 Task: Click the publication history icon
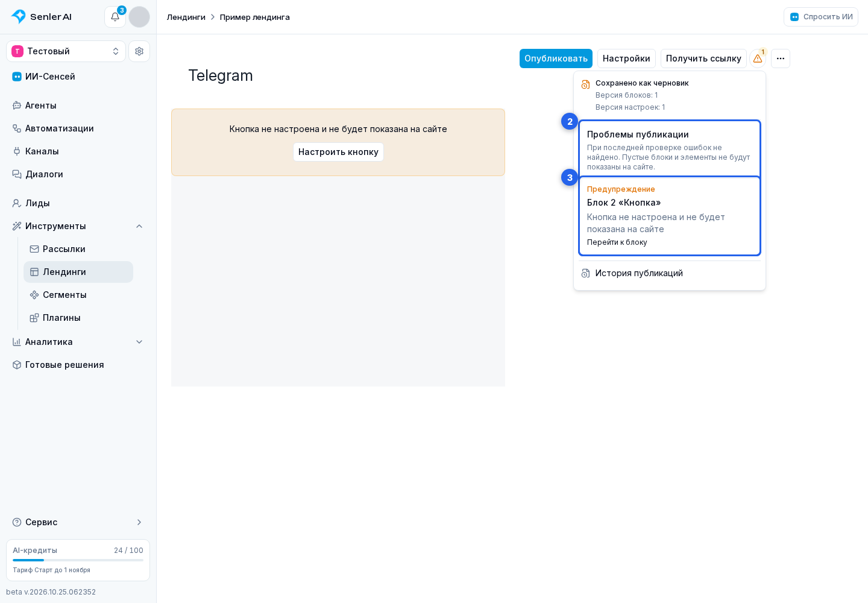[585, 273]
